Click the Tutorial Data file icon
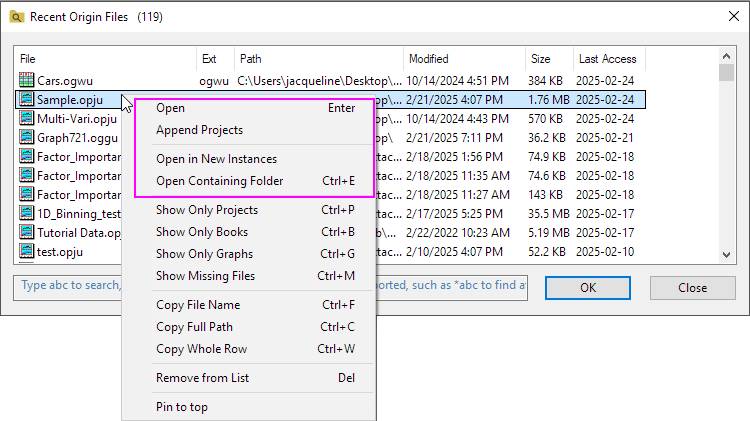This screenshot has width=750, height=421. click(27, 232)
